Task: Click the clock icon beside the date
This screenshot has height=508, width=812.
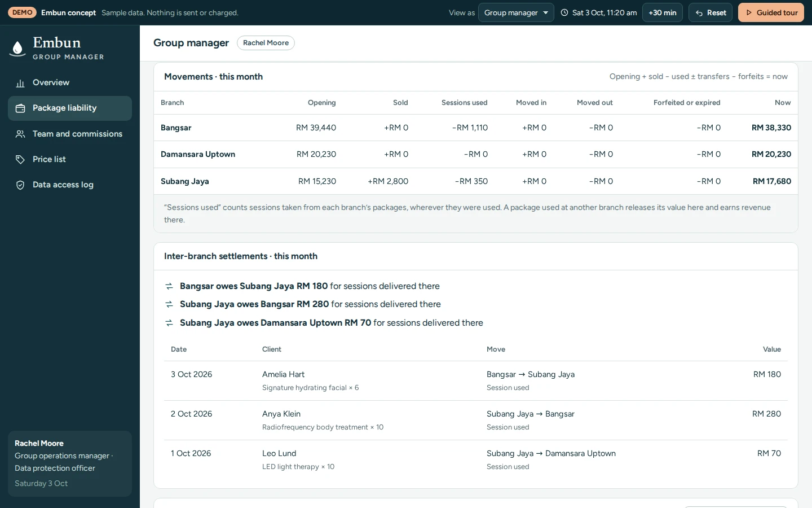Action: pos(564,12)
